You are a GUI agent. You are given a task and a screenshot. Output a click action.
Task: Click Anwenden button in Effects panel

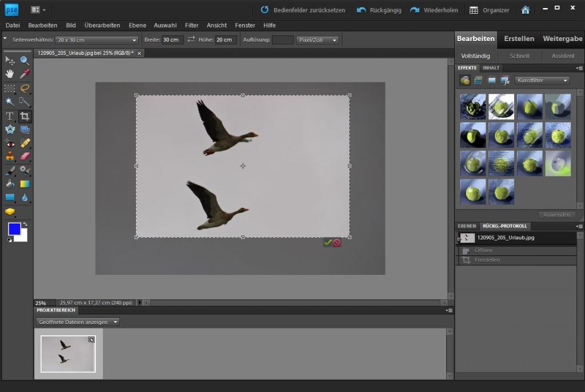(x=556, y=215)
